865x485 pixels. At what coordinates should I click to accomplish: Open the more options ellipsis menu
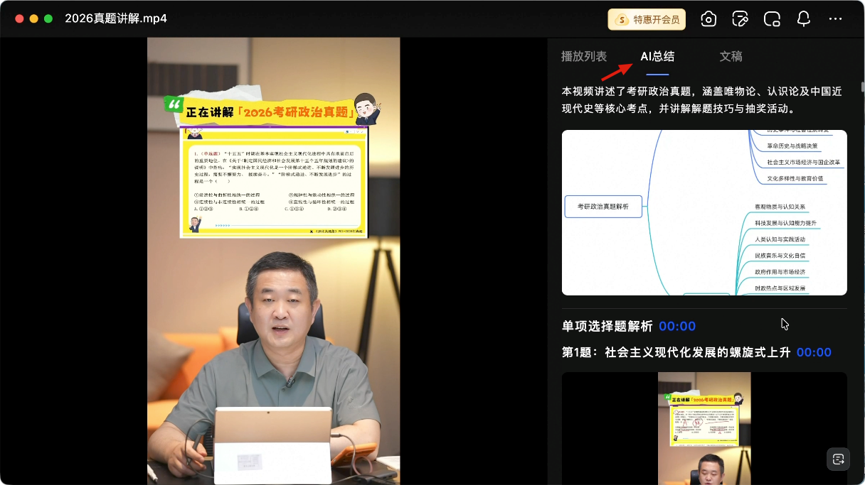pos(835,19)
